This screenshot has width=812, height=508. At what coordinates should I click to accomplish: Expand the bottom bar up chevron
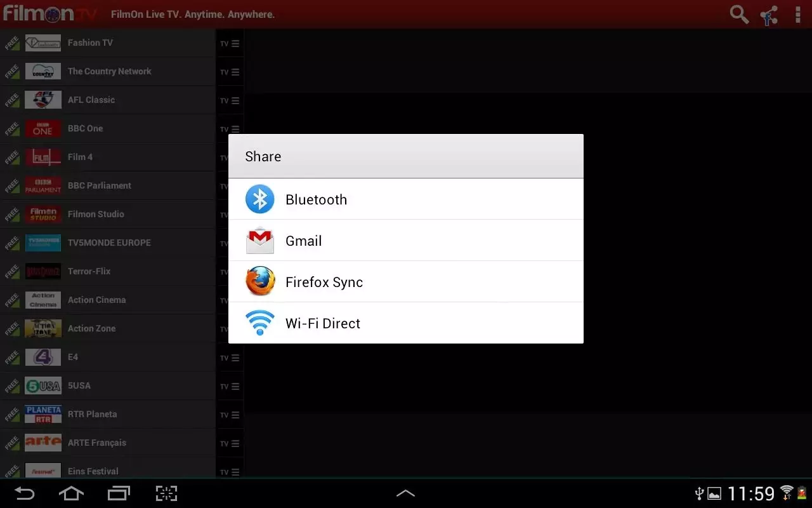405,493
